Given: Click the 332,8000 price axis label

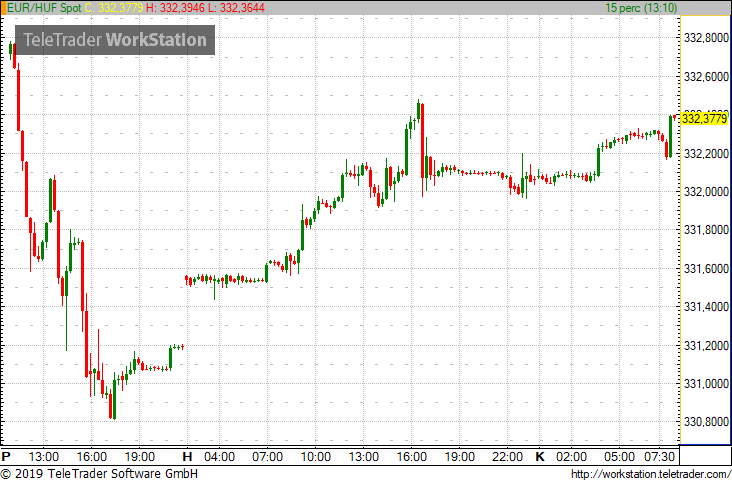Looking at the screenshot, I should tap(706, 38).
